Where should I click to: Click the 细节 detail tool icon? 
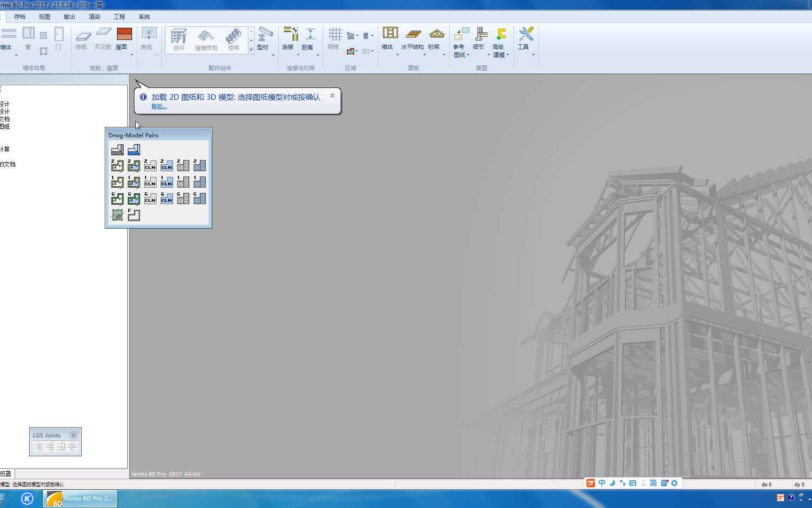480,39
